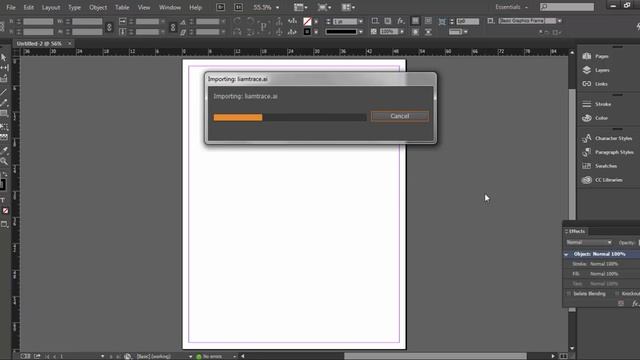Open the Window menu
The height and width of the screenshot is (360, 640).
(x=170, y=7)
